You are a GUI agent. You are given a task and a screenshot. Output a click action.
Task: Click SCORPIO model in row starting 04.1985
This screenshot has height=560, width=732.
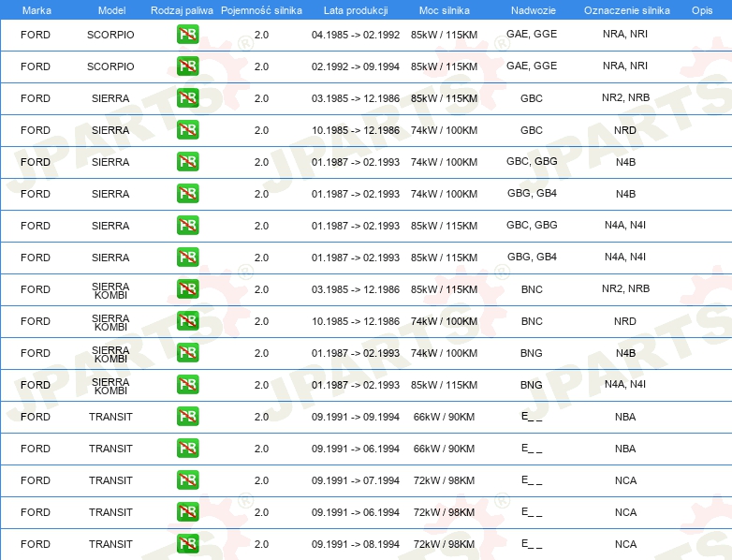110,35
